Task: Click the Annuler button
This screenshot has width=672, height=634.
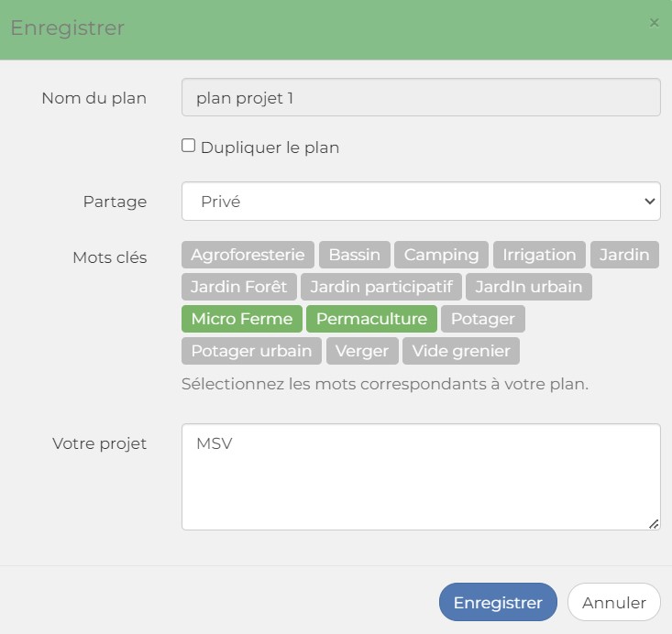Action: pyautogui.click(x=613, y=602)
